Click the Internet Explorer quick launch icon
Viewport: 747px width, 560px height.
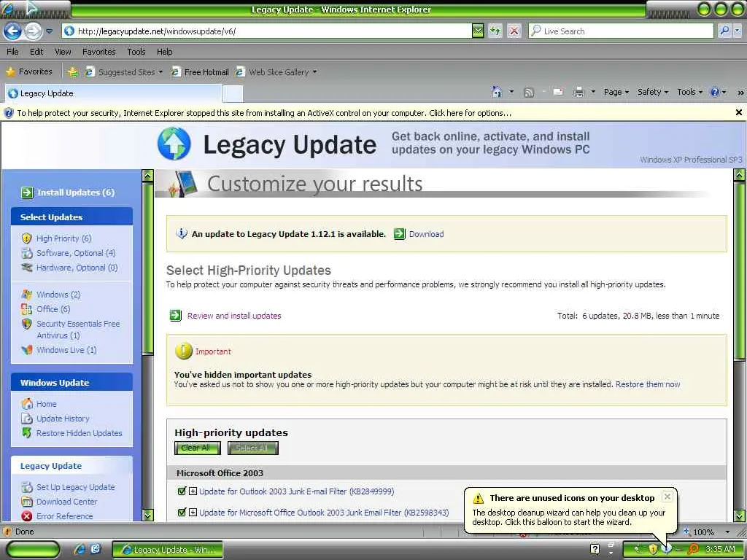80,549
